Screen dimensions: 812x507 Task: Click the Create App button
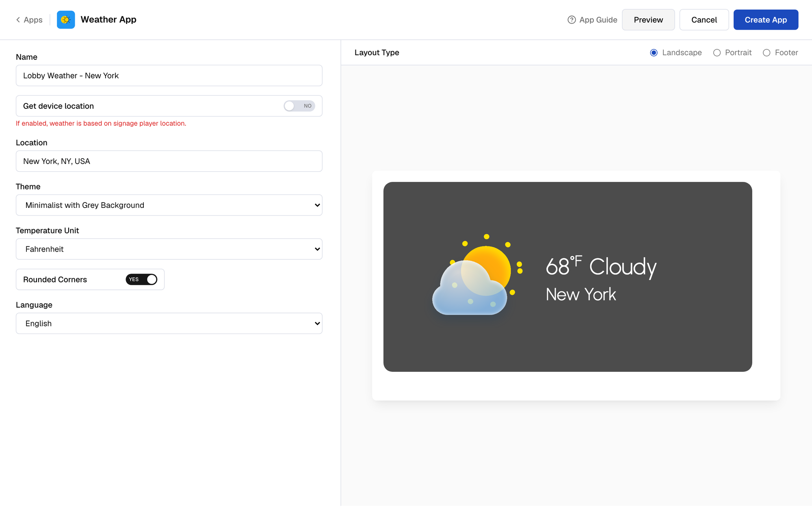tap(766, 20)
